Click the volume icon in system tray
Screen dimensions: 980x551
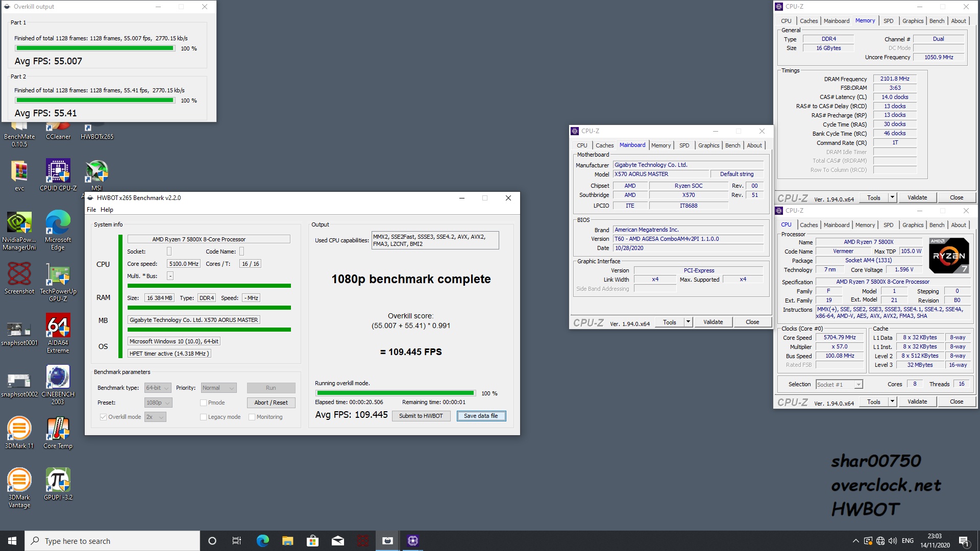tap(893, 541)
